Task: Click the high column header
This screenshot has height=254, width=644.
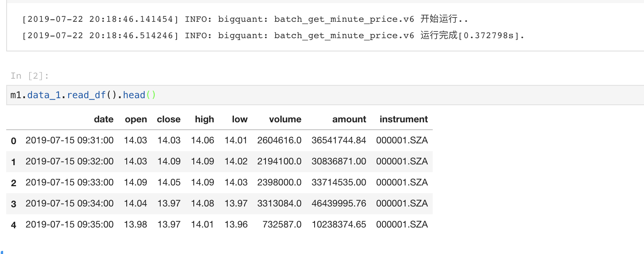Action: coord(204,119)
